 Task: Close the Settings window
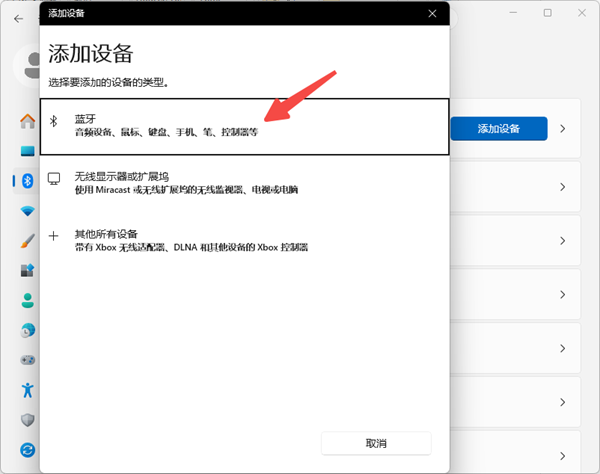pyautogui.click(x=582, y=13)
